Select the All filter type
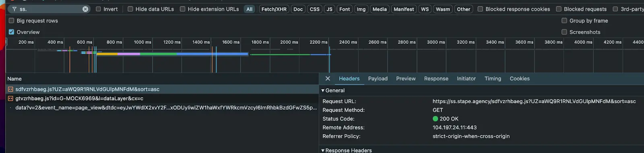The image size is (644, 153). tap(250, 9)
